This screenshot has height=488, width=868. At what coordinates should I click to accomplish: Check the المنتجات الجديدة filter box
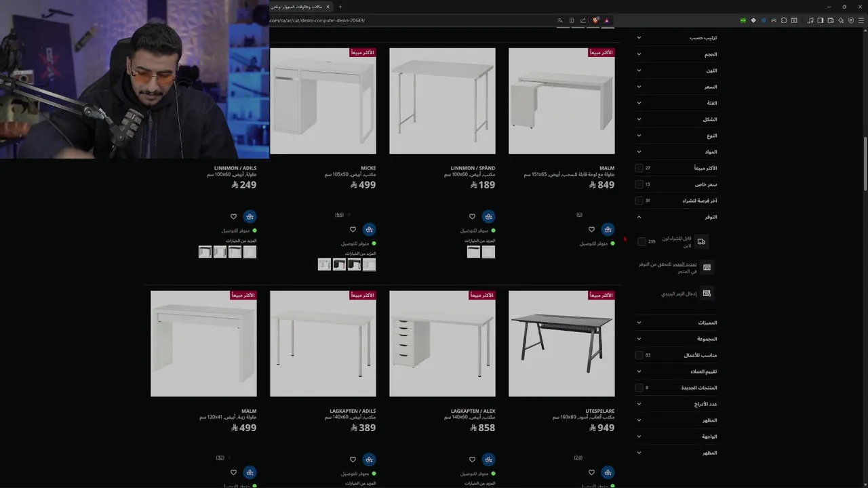pos(639,388)
